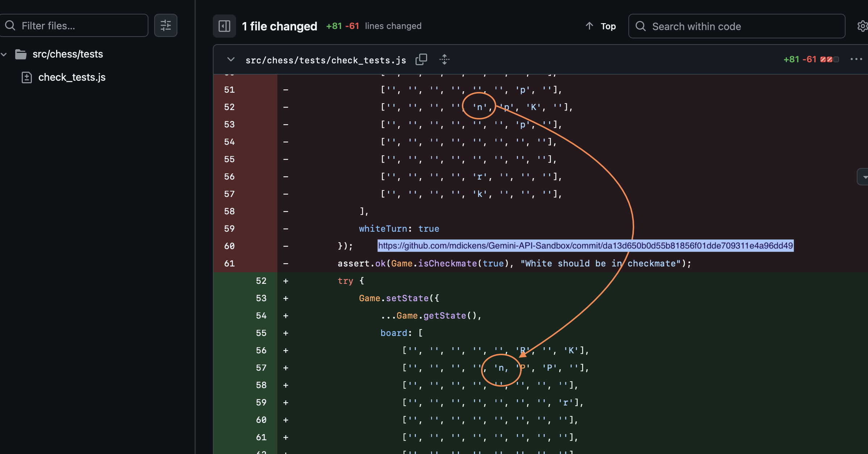This screenshot has width=868, height=454.
Task: Select deleted line number 52
Action: point(229,107)
